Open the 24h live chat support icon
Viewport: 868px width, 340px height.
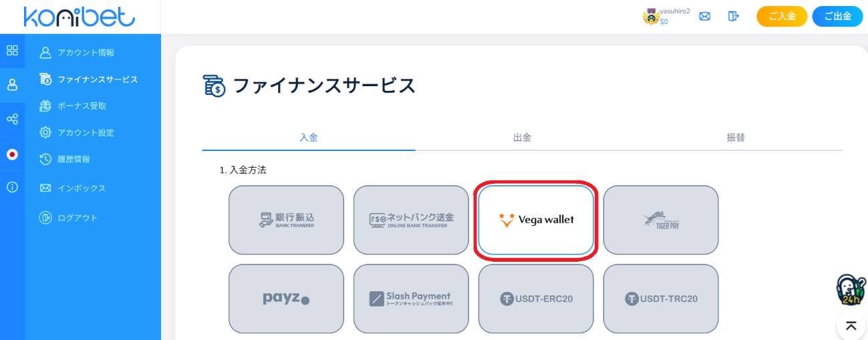pyautogui.click(x=851, y=290)
